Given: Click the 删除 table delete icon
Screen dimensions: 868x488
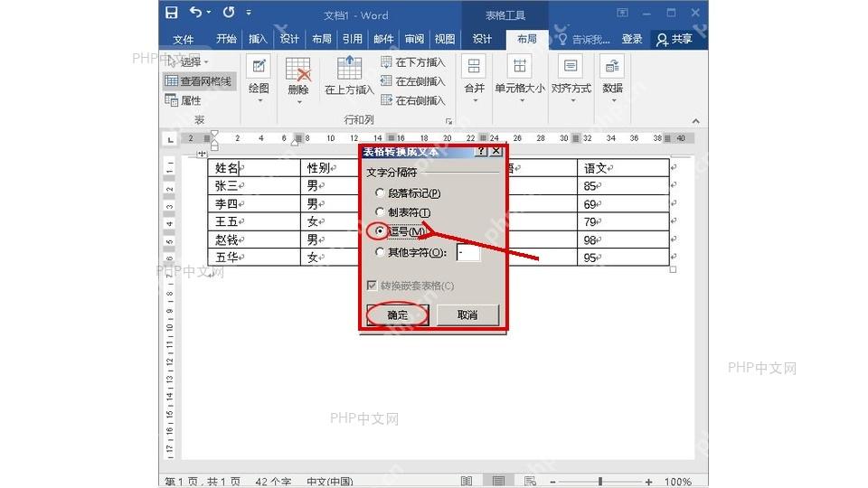Looking at the screenshot, I should [x=297, y=70].
